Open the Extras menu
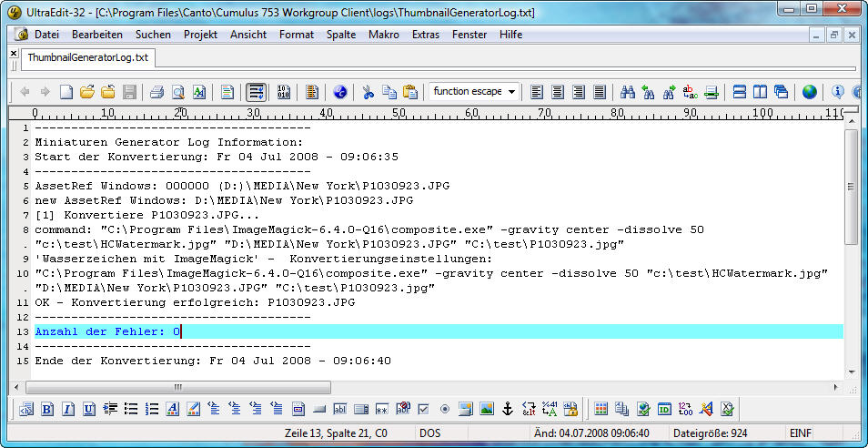 pos(425,35)
